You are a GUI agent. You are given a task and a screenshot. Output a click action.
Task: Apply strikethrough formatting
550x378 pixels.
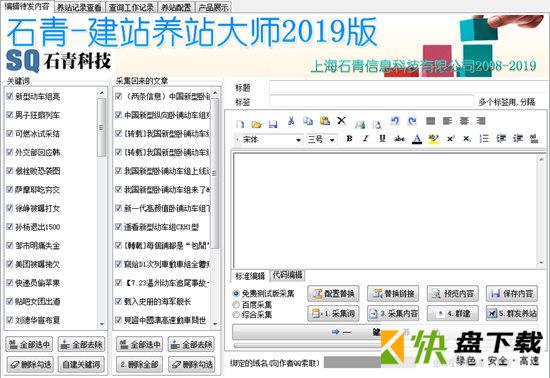pos(400,139)
